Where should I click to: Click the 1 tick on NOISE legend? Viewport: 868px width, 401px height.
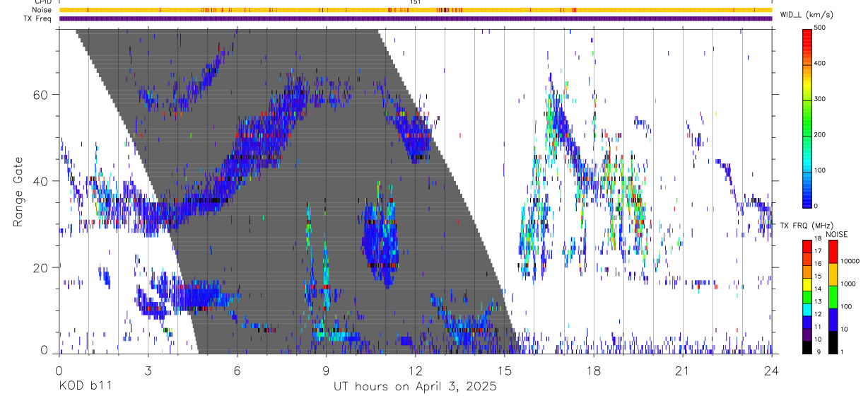(x=843, y=351)
